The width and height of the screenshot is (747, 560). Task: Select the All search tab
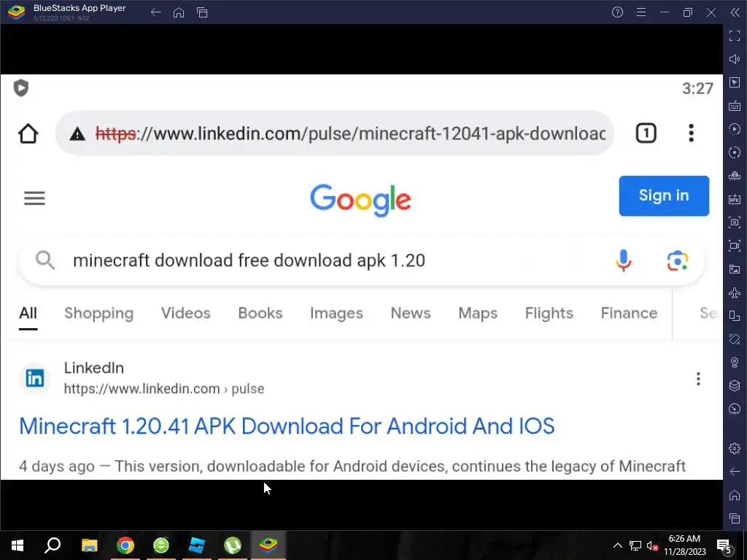(x=28, y=314)
